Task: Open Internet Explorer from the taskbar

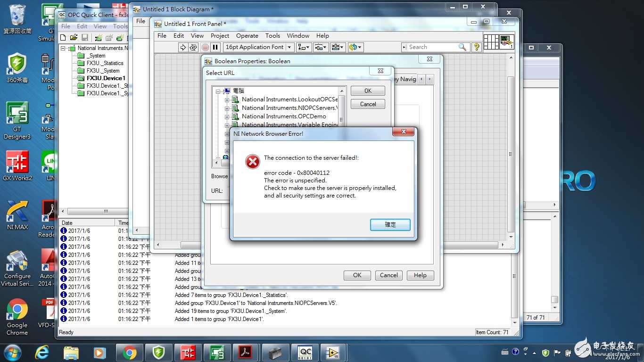Action: pos(42,353)
